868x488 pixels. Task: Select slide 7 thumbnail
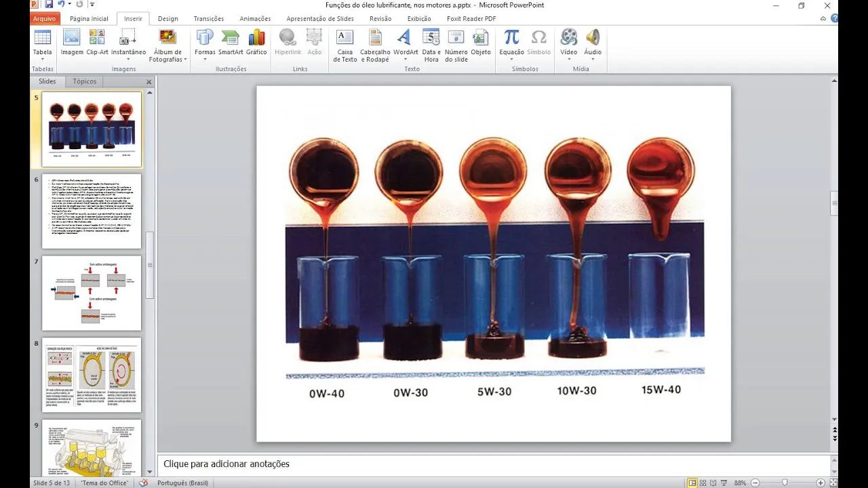pyautogui.click(x=92, y=293)
